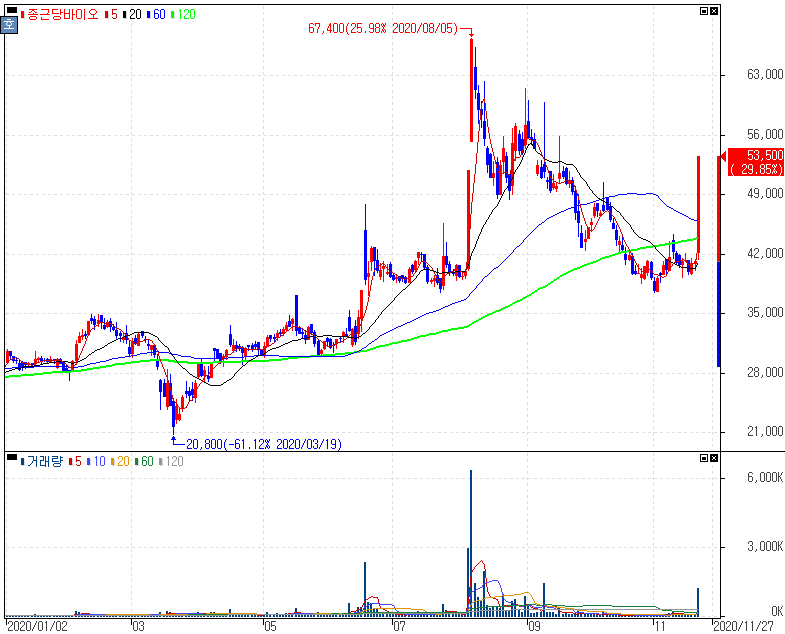Click the 2020/11/27 end date label
Viewport: 785px width, 634px height.
[743, 626]
